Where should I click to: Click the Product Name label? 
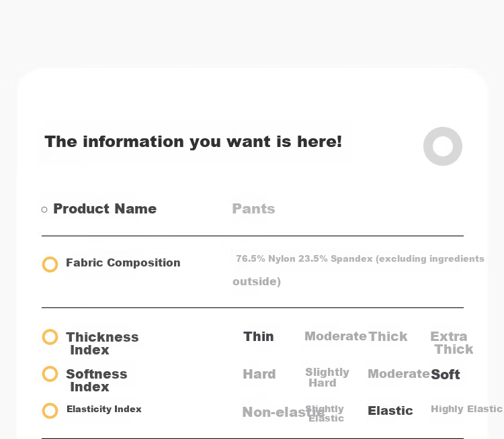click(105, 209)
